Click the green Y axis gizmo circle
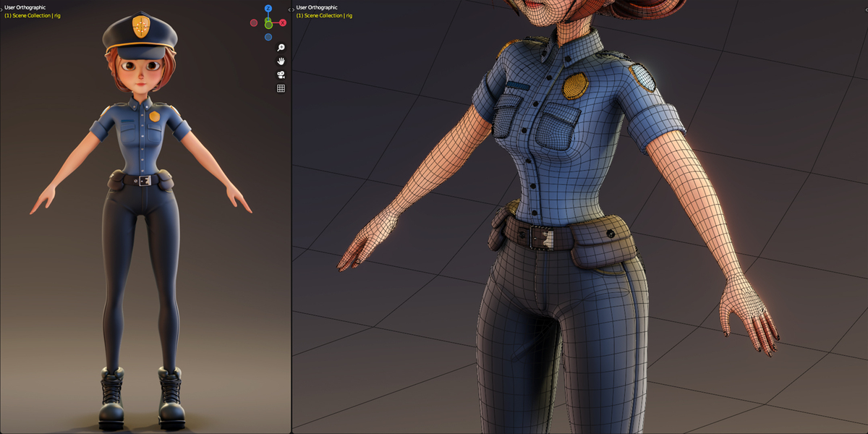 click(x=268, y=25)
